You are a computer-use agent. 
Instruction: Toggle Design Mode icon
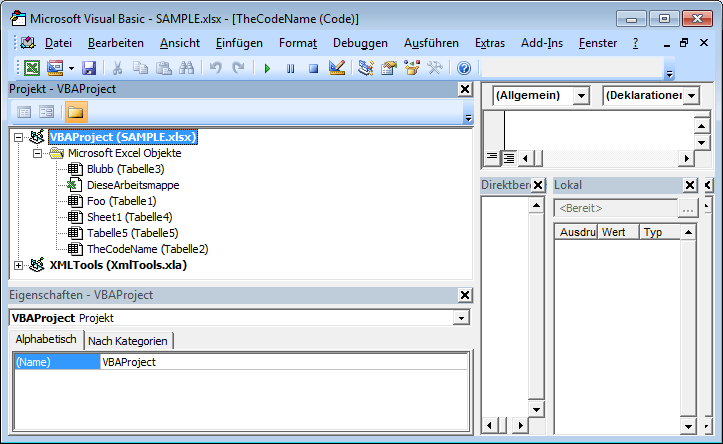(337, 68)
